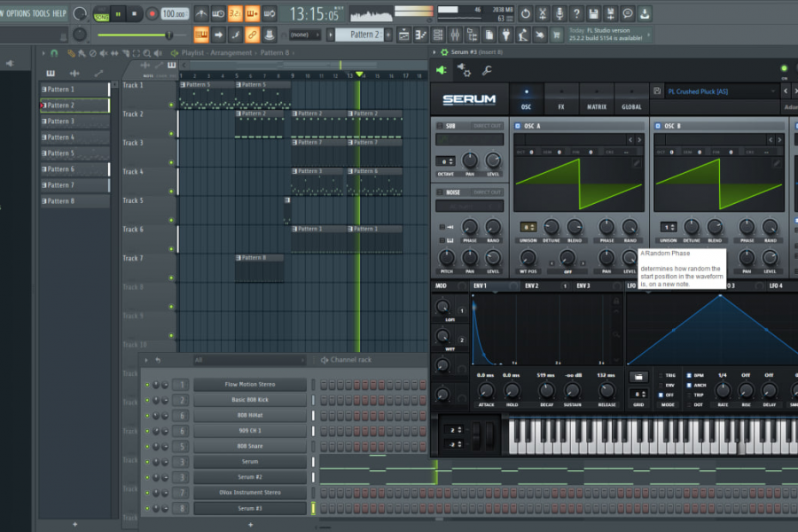Switch to the FX tab in Serum
798x532 pixels.
[x=561, y=98]
